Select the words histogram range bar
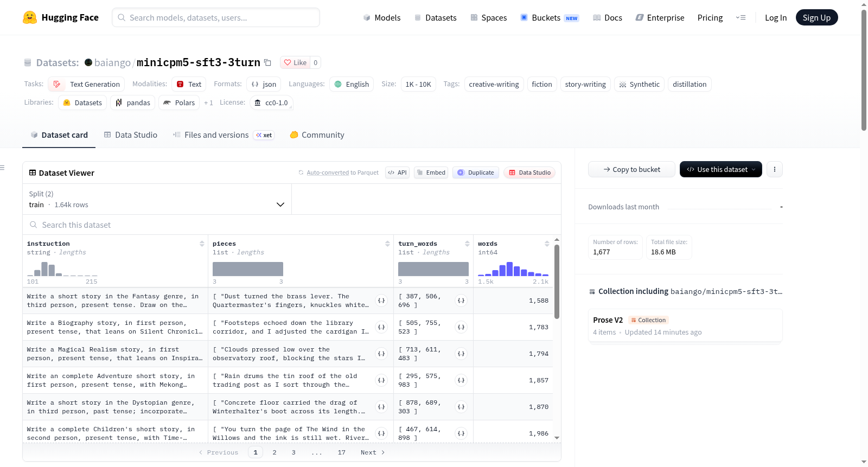868x467 pixels. click(513, 269)
